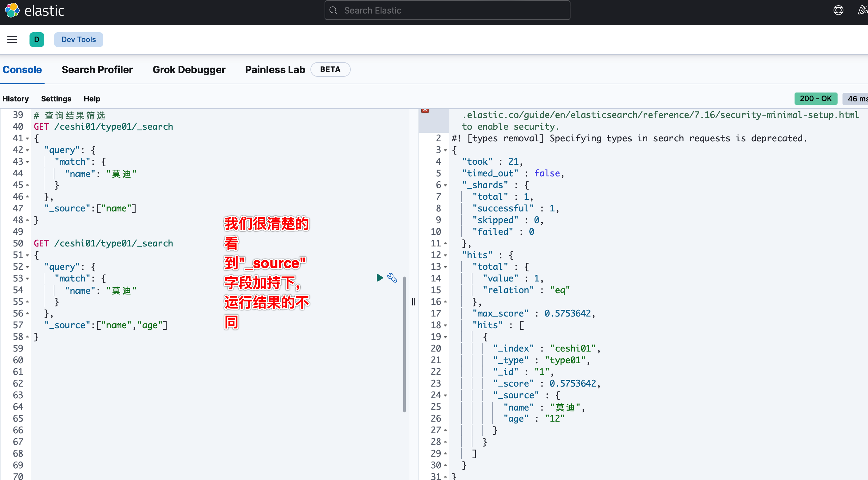868x480 pixels.
Task: Collapse the match block at line 43
Action: pyautogui.click(x=28, y=162)
